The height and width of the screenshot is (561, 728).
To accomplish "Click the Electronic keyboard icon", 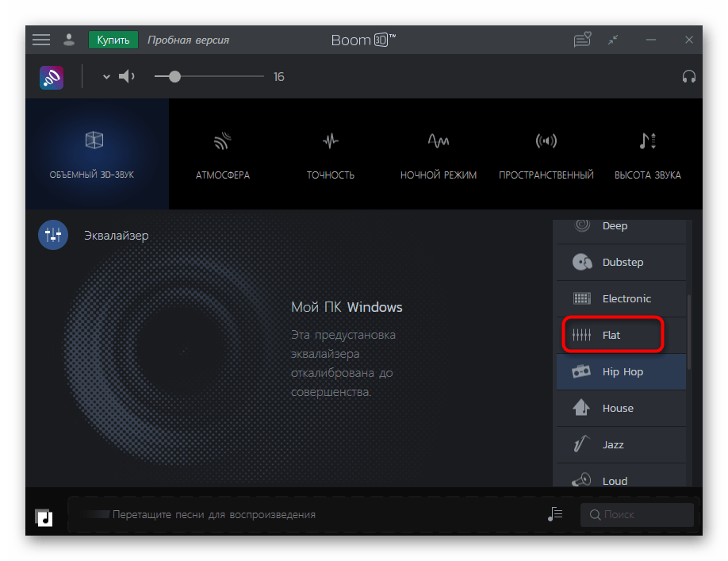I will click(x=582, y=298).
